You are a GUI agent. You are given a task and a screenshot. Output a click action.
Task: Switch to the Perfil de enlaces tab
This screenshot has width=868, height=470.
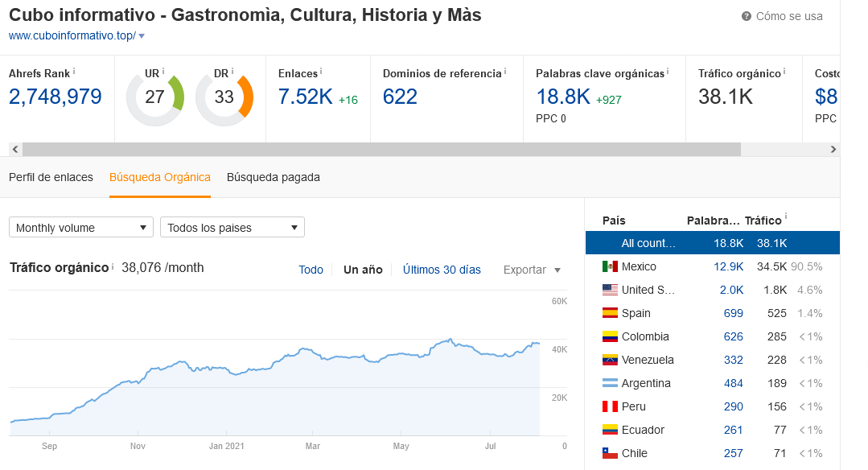pos(51,177)
